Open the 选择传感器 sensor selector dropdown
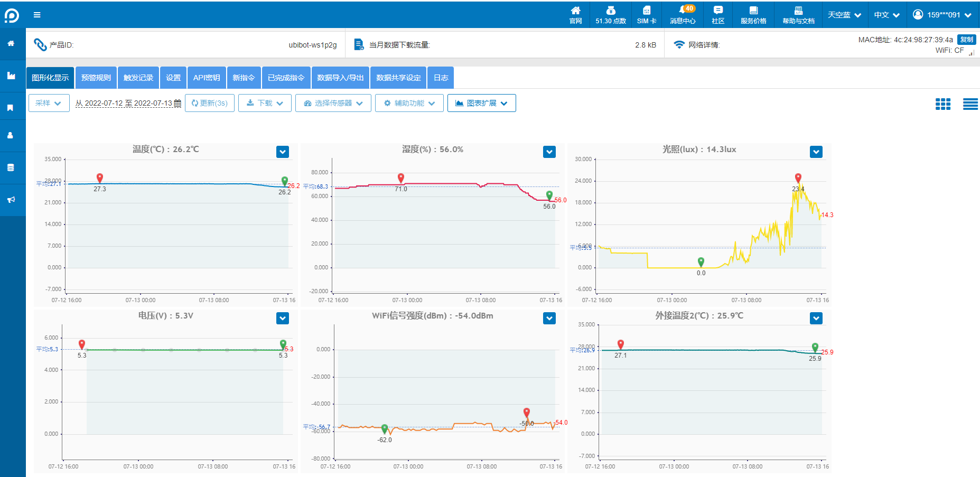 click(x=333, y=103)
